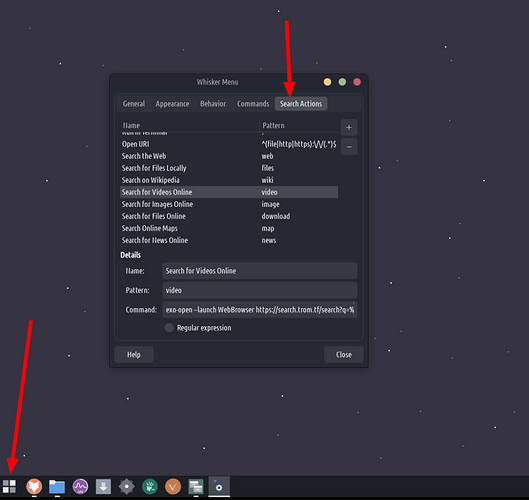
Task: Select the Search on Wikipedia row
Action: tap(229, 180)
